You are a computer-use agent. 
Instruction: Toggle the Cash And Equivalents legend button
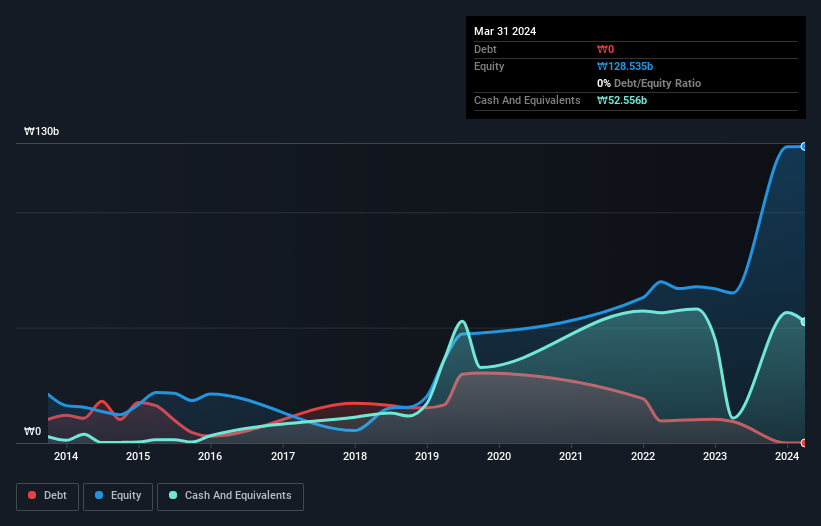[x=230, y=496]
